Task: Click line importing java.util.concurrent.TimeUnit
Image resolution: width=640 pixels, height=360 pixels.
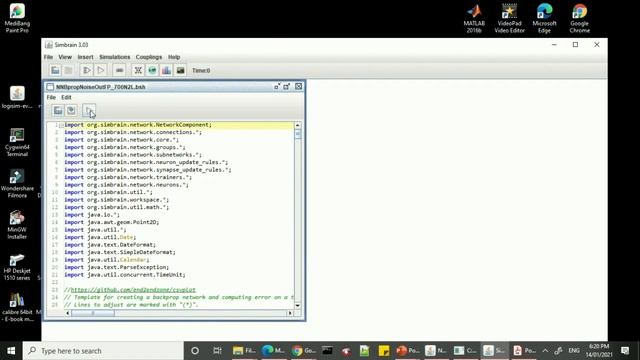Action: coord(124,275)
